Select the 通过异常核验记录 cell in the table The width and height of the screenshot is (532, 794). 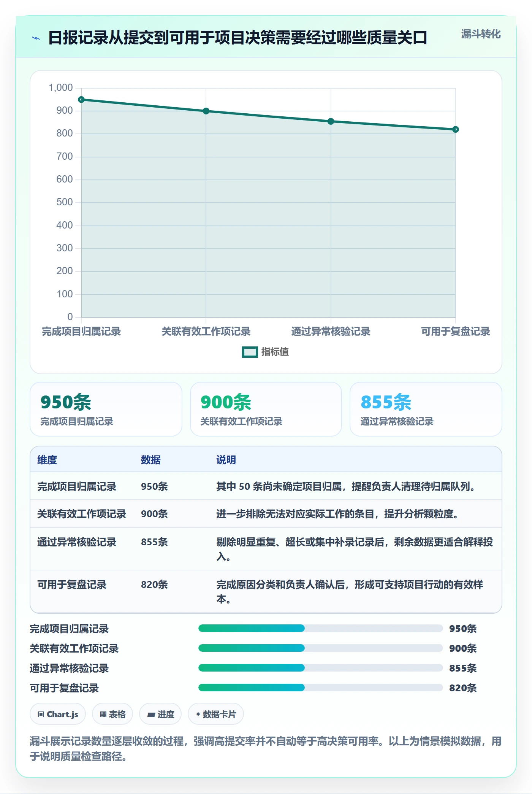77,542
